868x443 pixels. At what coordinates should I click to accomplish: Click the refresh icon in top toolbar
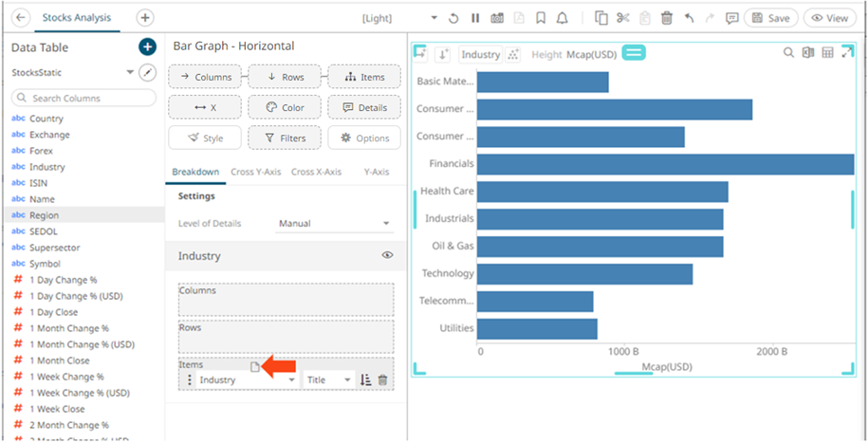(454, 18)
